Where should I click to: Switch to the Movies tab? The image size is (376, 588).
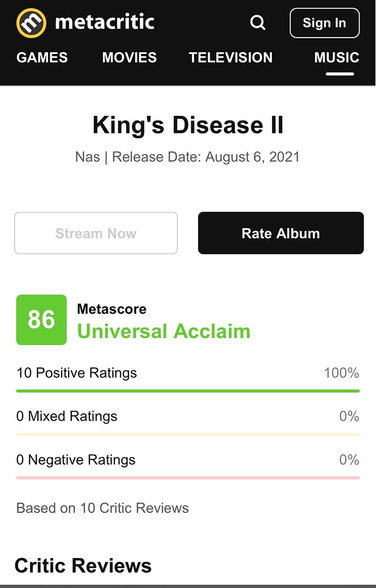tap(130, 57)
